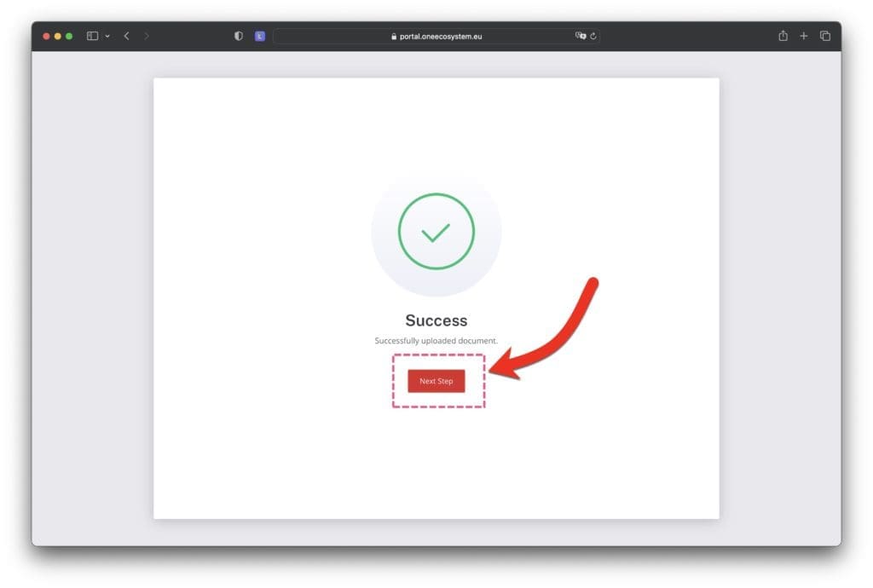873x588 pixels.
Task: Close the Safari window
Action: coord(46,36)
